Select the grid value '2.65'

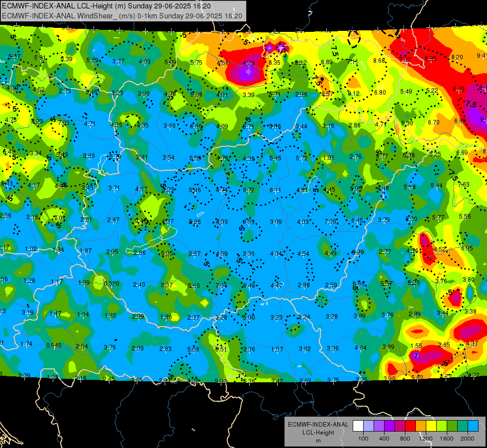pos(444,345)
